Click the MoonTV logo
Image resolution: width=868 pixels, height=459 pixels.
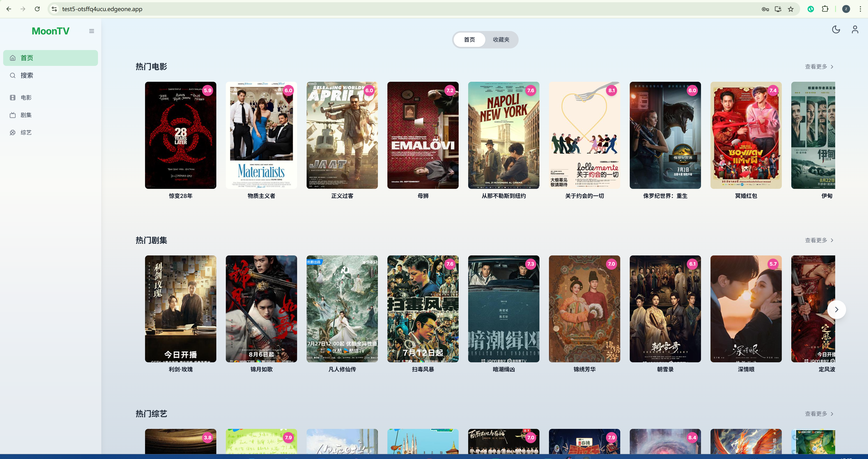pyautogui.click(x=50, y=31)
